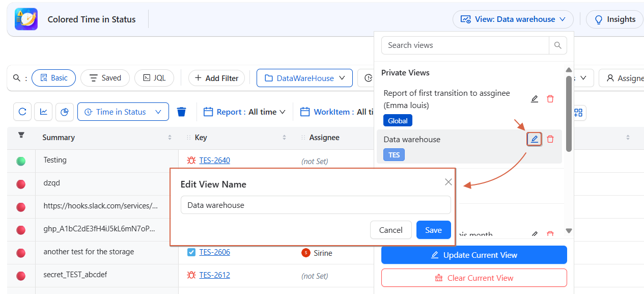Close the Edit View Name dialog

click(x=448, y=182)
